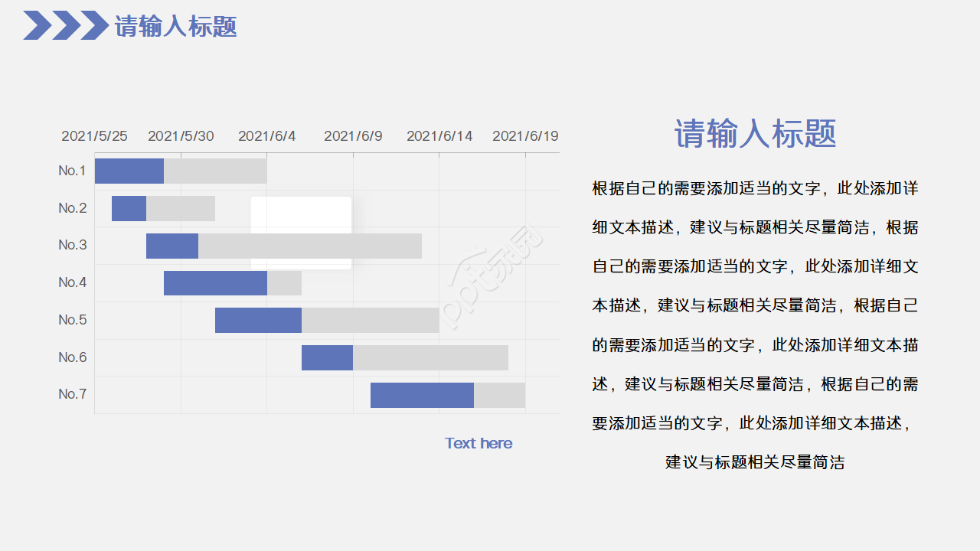This screenshot has width=980, height=551.
Task: Click the 2021/6/4 axis date label
Action: pyautogui.click(x=266, y=135)
